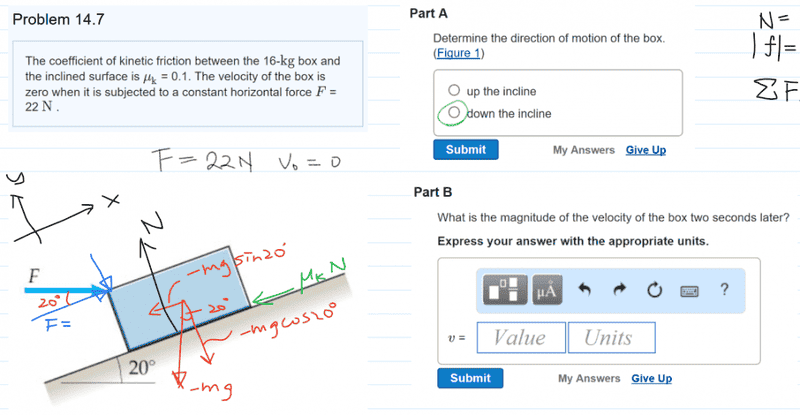
Task: Click Give Up link in Part A
Action: (646, 150)
